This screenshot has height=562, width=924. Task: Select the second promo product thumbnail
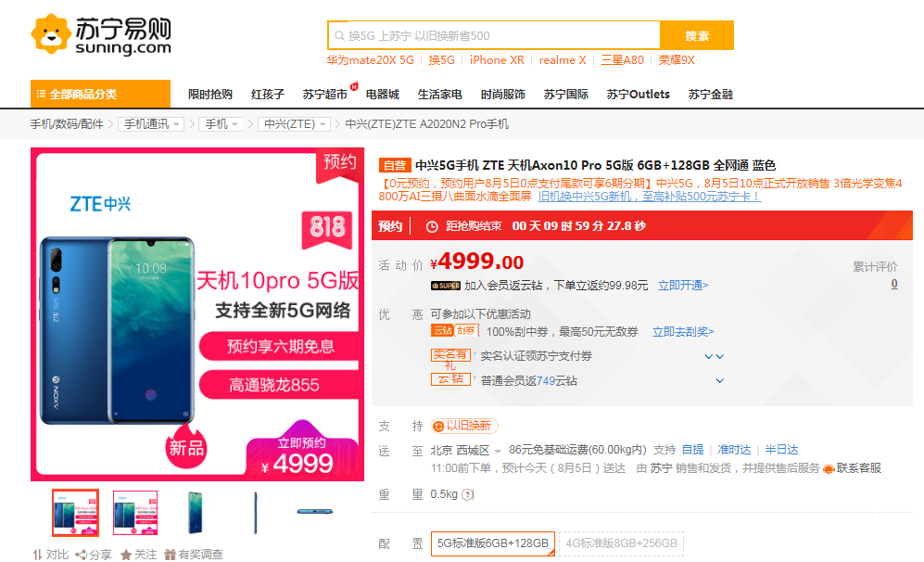135,513
